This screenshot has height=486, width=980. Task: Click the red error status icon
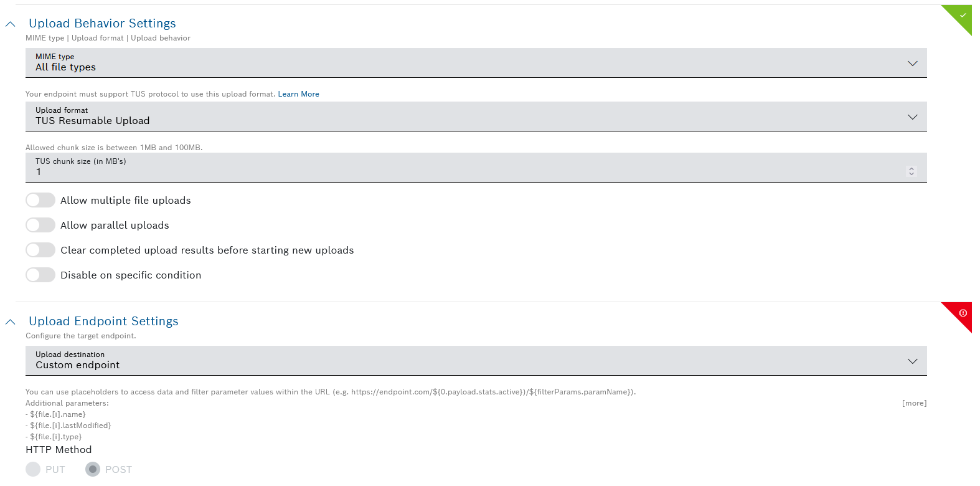[962, 313]
